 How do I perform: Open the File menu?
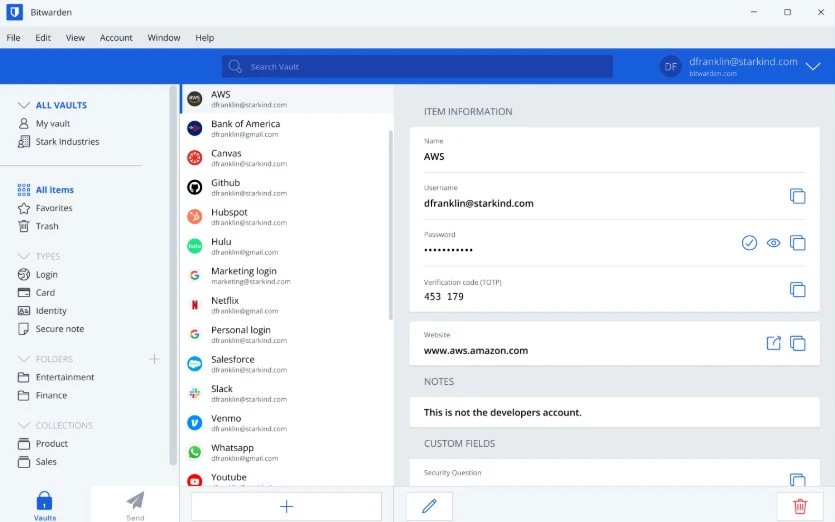click(13, 38)
